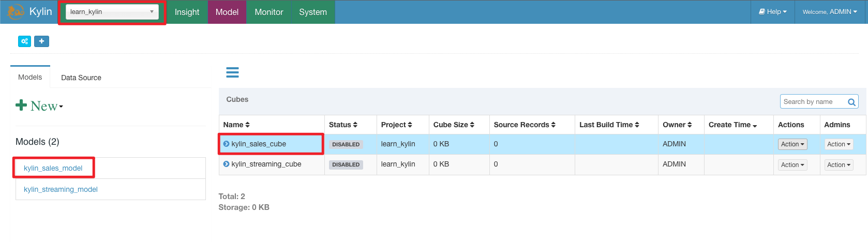Expand kylin_sales_cube row arrow icon
The image size is (868, 242).
coord(226,144)
